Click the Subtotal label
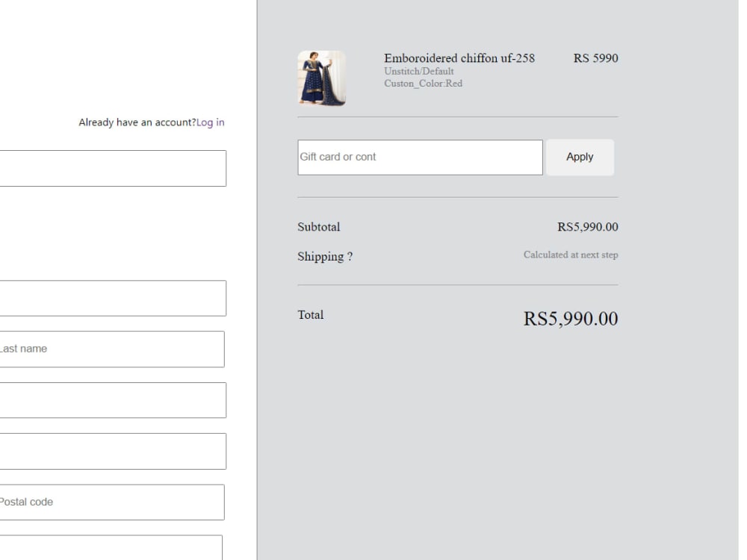747x560 pixels. (319, 227)
